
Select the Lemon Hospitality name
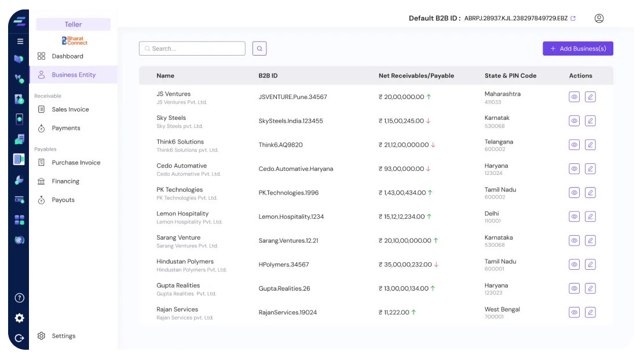point(182,214)
